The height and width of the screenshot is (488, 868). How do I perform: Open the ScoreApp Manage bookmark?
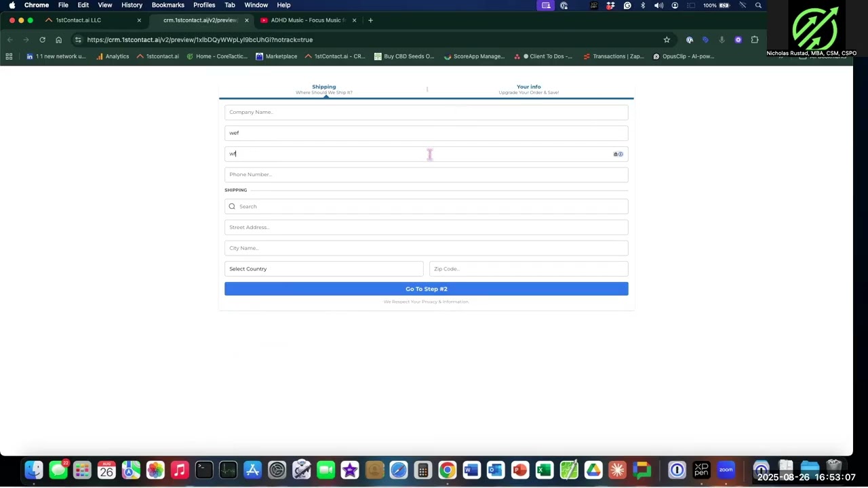tap(475, 56)
